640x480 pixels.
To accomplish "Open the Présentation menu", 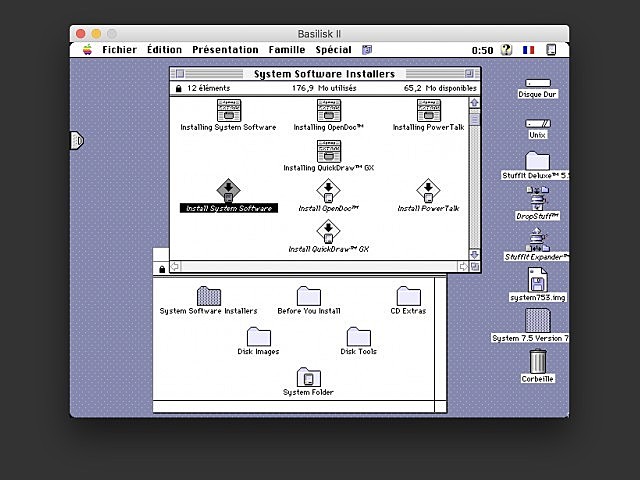I will (225, 50).
